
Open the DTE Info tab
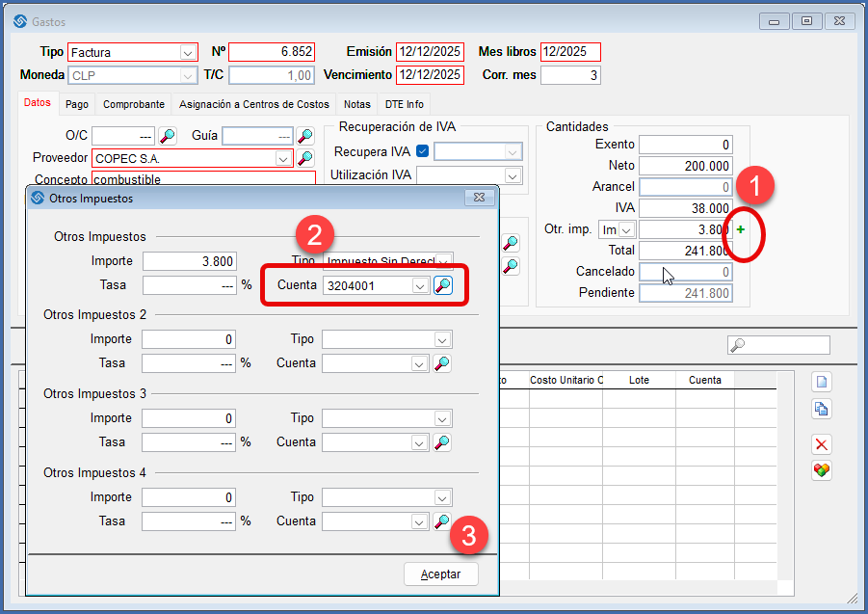405,104
